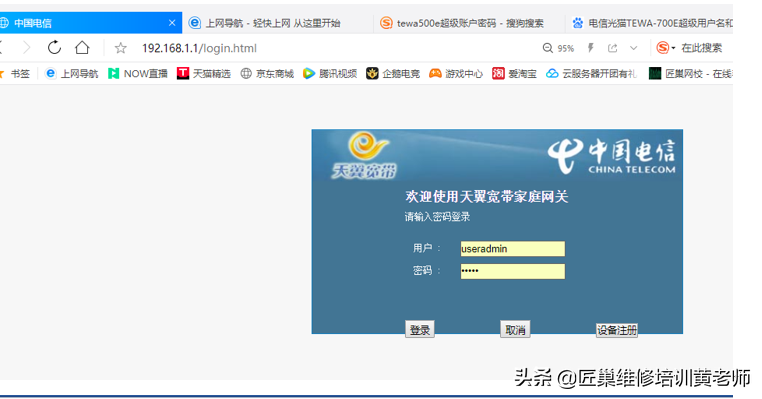The image size is (762, 399).
Task: Open the 腾讯视频 bookmark
Action: pos(330,74)
